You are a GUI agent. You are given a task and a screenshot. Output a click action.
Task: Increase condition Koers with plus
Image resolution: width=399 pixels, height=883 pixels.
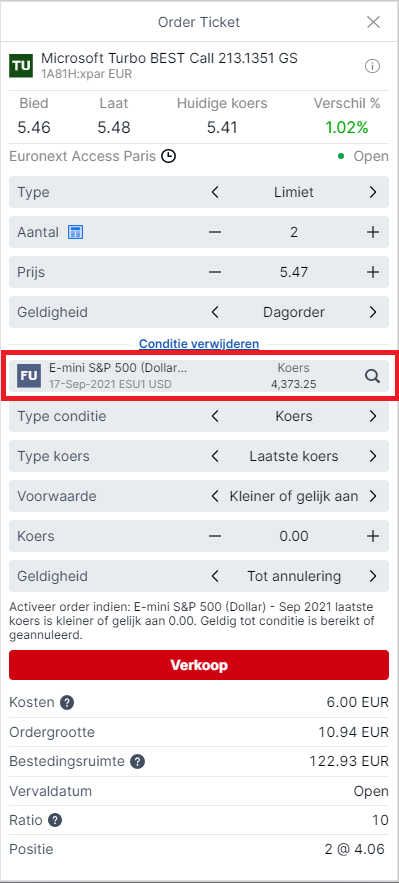click(x=373, y=536)
